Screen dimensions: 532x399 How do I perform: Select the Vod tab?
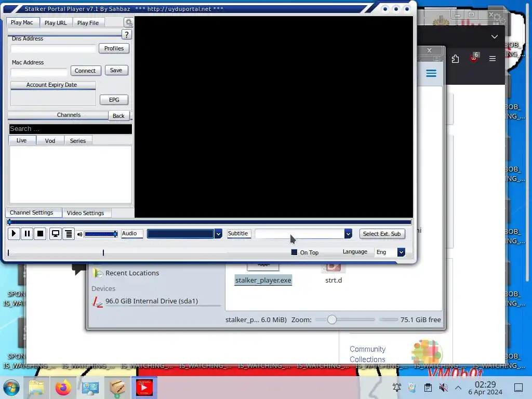pos(50,141)
